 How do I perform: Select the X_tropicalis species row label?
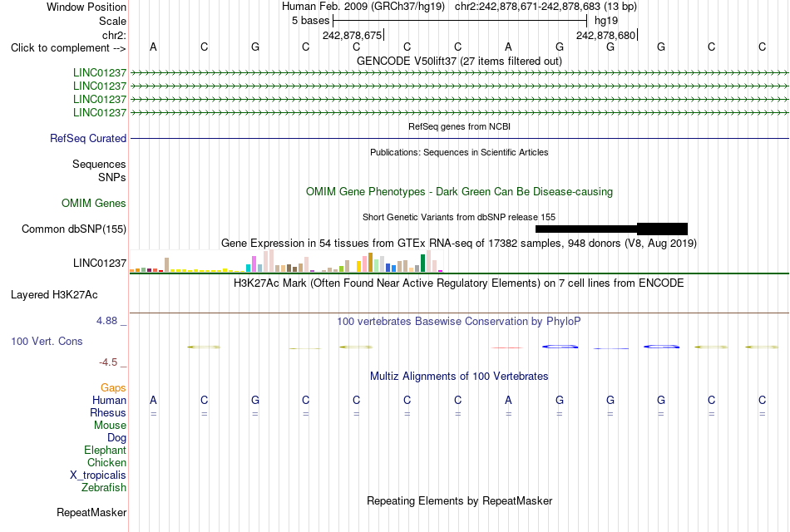[x=98, y=475]
